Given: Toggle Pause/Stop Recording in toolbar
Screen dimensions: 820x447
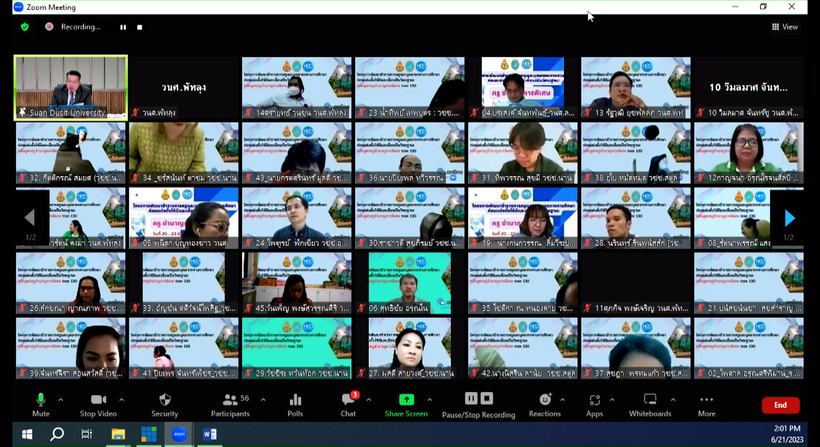Looking at the screenshot, I should pos(478,402).
